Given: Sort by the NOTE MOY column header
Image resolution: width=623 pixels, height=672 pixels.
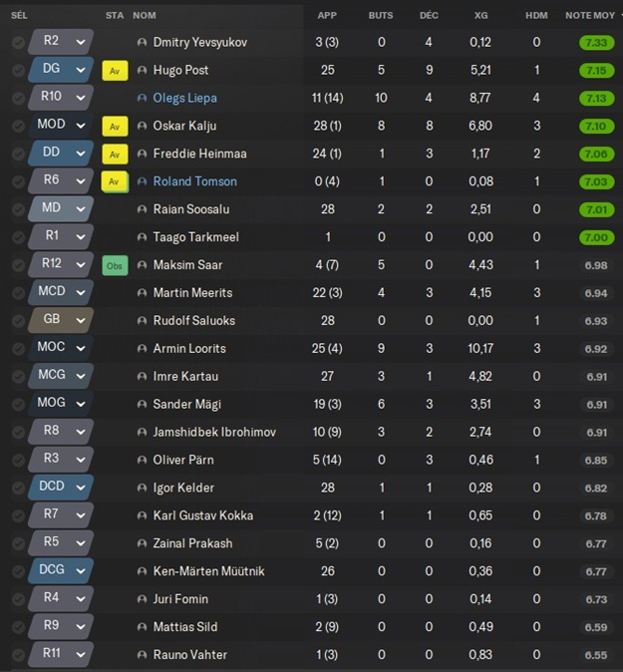Looking at the screenshot, I should click(590, 15).
